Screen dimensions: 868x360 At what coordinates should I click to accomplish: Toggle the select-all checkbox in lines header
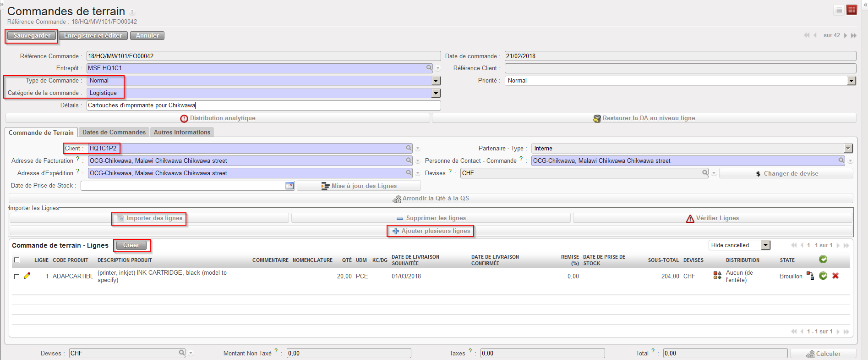click(x=17, y=260)
